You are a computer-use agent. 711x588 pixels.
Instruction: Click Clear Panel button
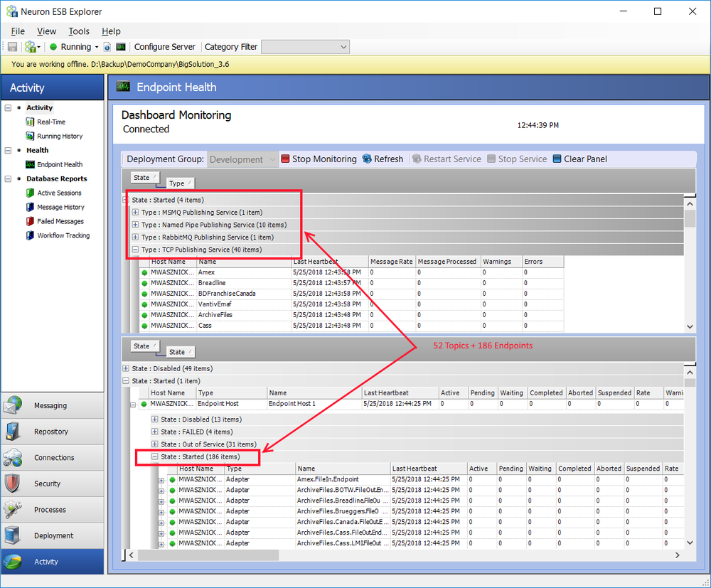point(580,159)
